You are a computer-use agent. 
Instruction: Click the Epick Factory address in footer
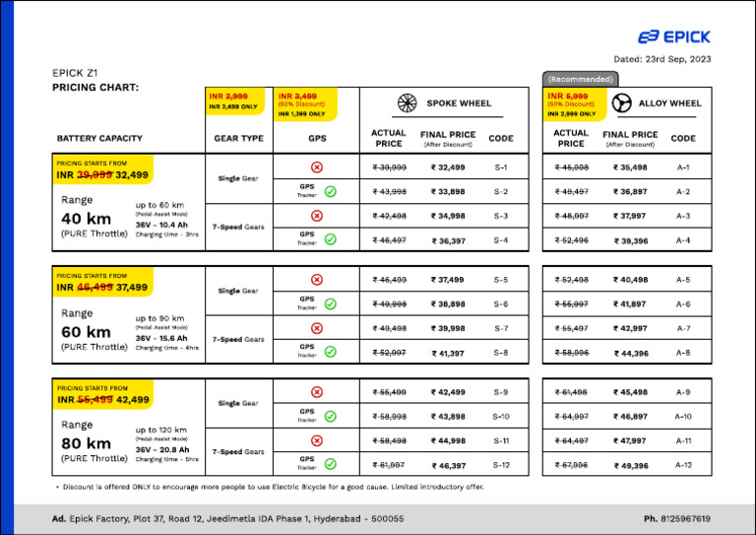(228, 519)
